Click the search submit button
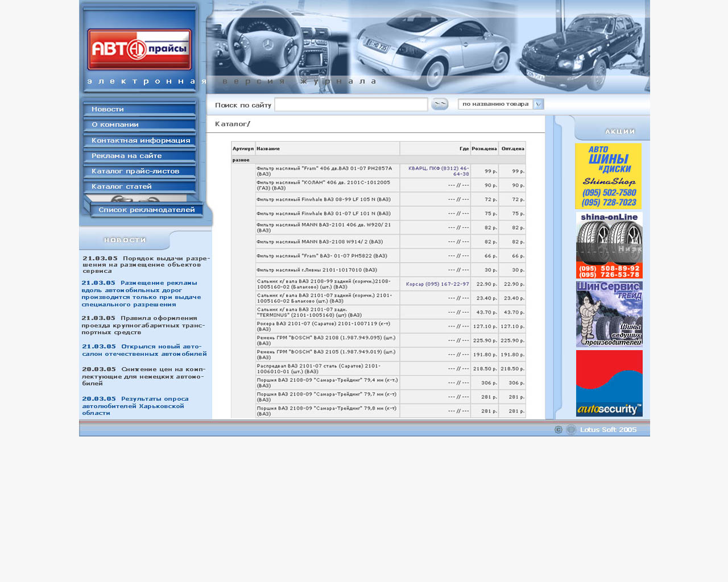 (x=440, y=104)
